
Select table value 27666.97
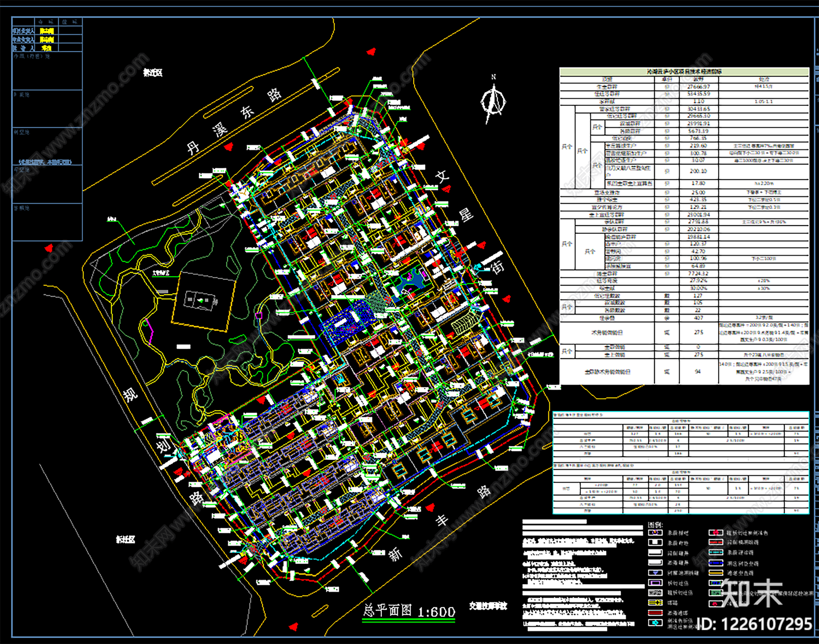pos(699,86)
